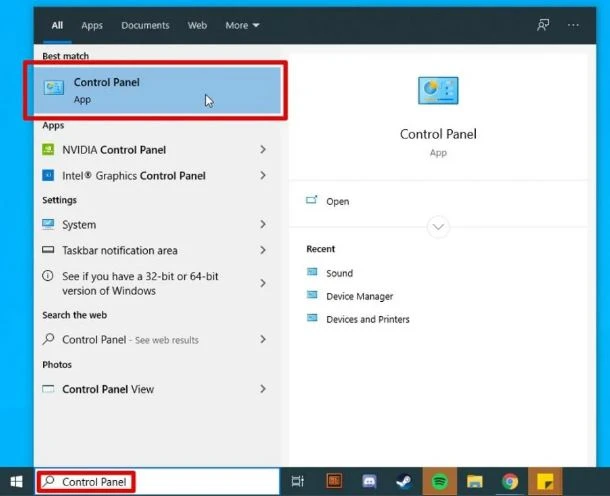Open Intel Graphics Control Panel result

click(x=157, y=176)
